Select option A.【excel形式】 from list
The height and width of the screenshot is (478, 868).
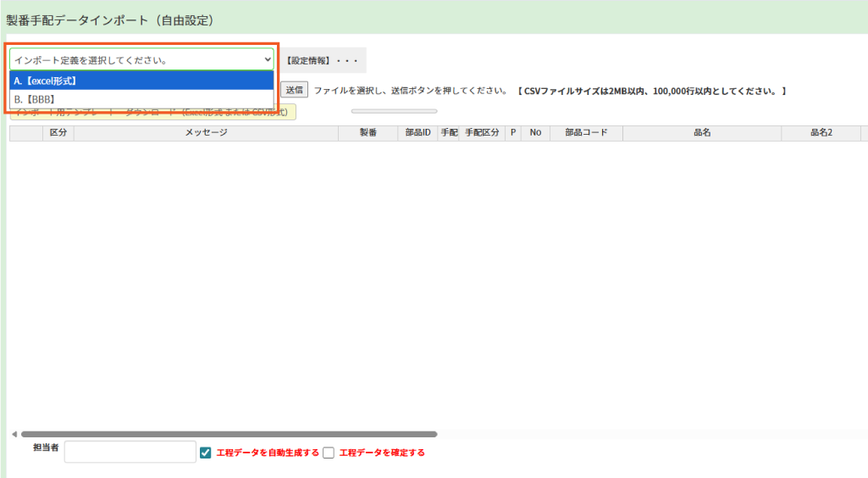click(x=141, y=81)
